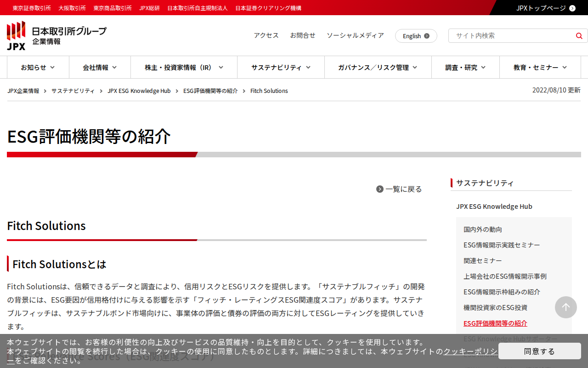Click the search magnifier icon
Screen dimensions: 588x368
(579, 36)
